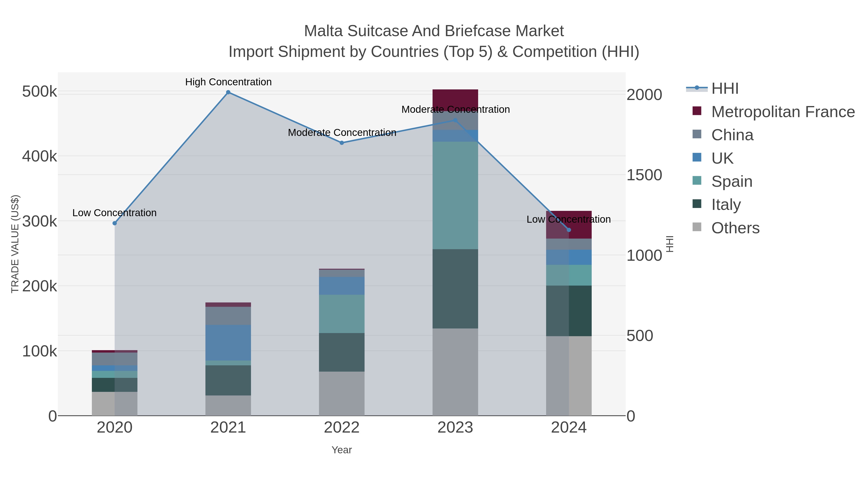Toggle the HHI line legend entry
The image size is (868, 488).
pyautogui.click(x=712, y=89)
